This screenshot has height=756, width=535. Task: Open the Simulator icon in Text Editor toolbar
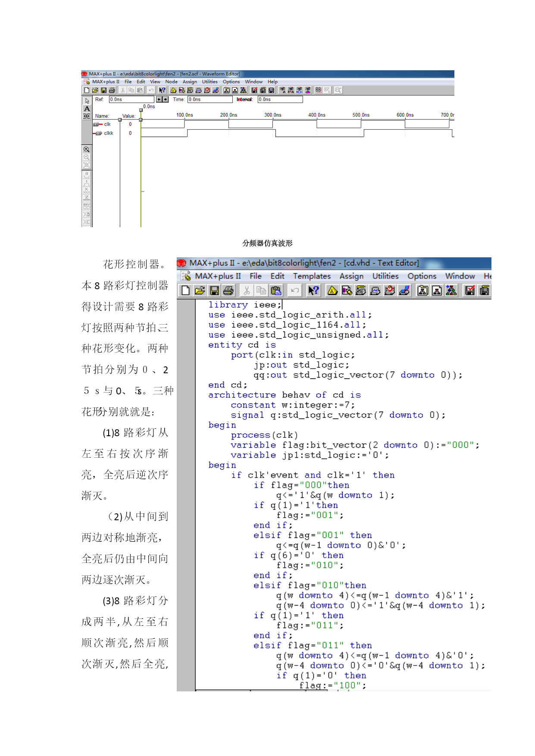click(375, 291)
